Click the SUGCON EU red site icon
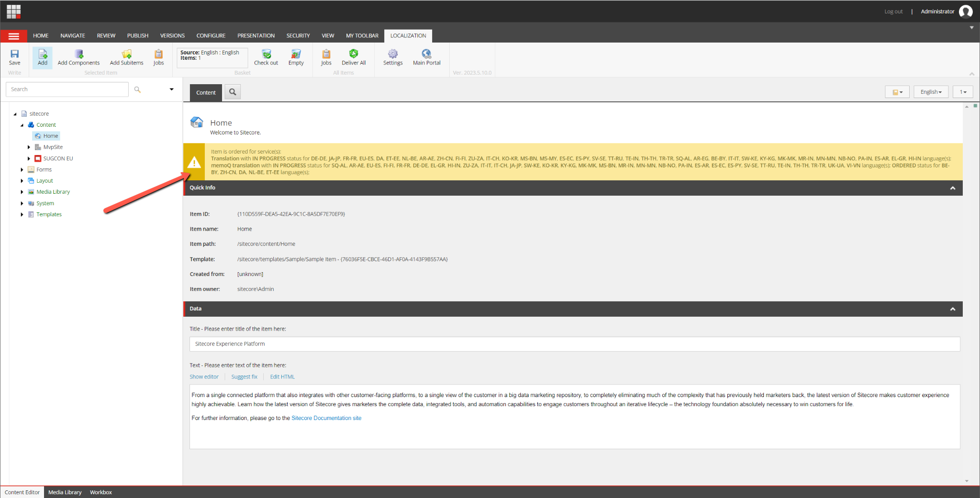 (x=38, y=158)
